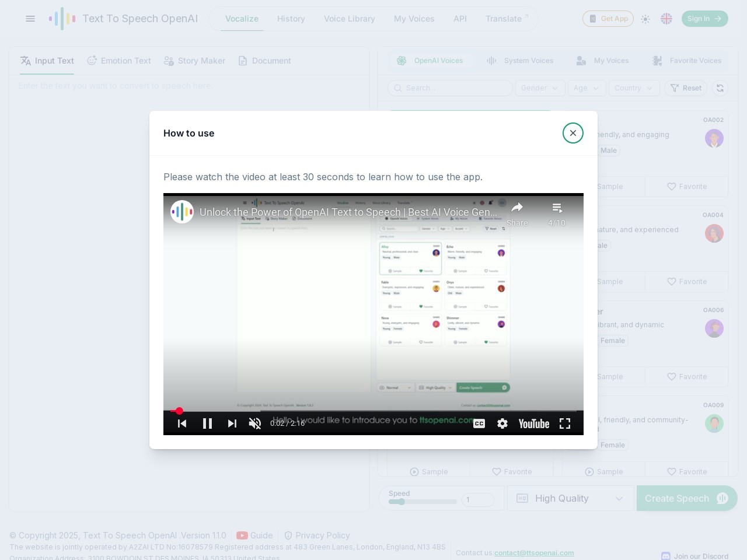Select the Story Maker tab
This screenshot has height=560, width=747.
194,61
